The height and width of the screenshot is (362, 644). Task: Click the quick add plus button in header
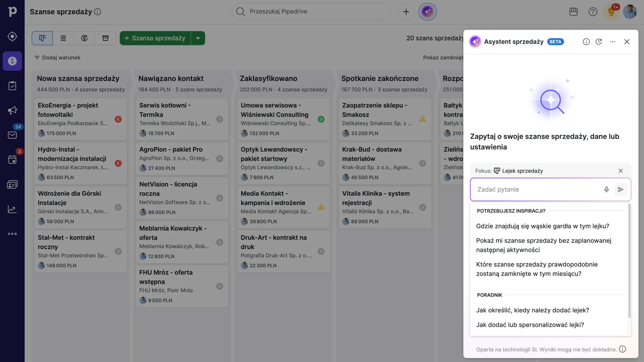(x=406, y=12)
